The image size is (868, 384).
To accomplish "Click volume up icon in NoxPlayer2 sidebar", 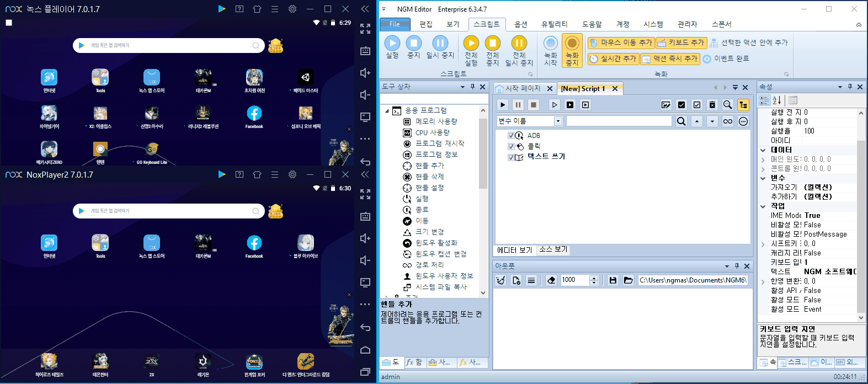I will [365, 238].
